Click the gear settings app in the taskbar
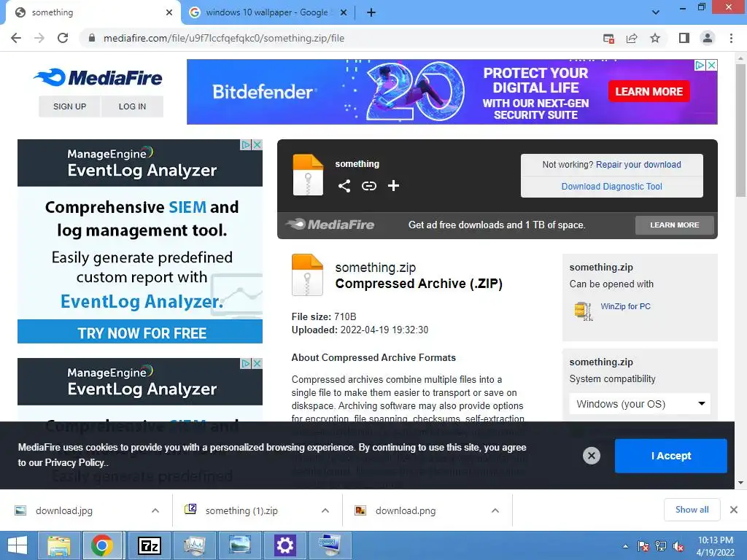747x560 pixels. [285, 545]
